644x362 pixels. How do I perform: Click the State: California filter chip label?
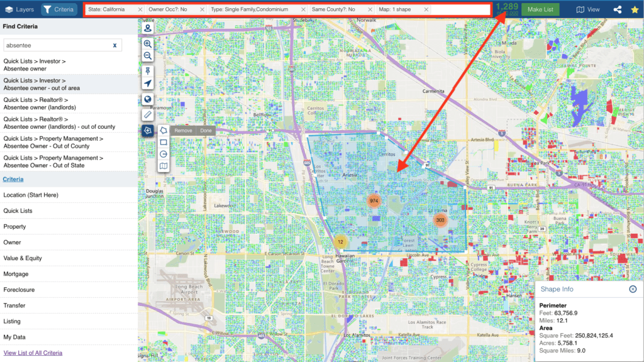106,9
